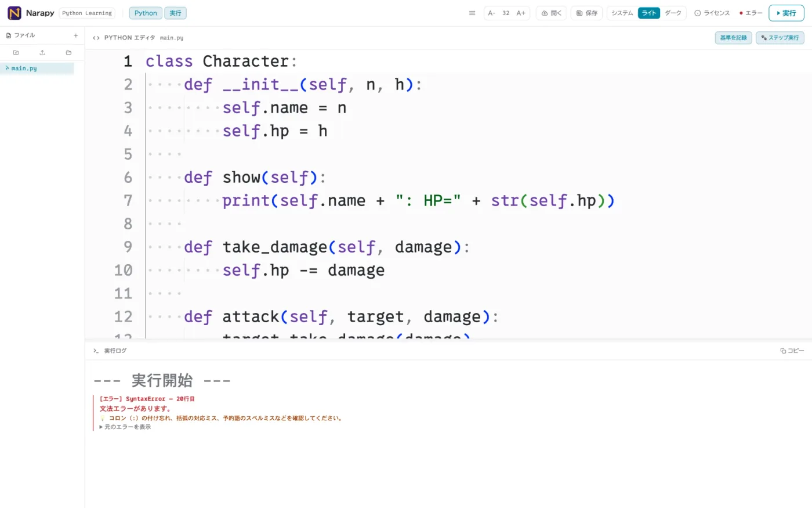Click line 1 'class Character:' in editor

point(221,61)
